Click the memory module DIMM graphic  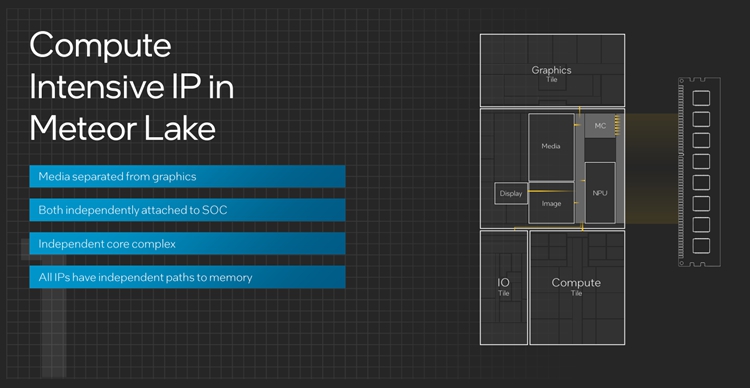699,172
